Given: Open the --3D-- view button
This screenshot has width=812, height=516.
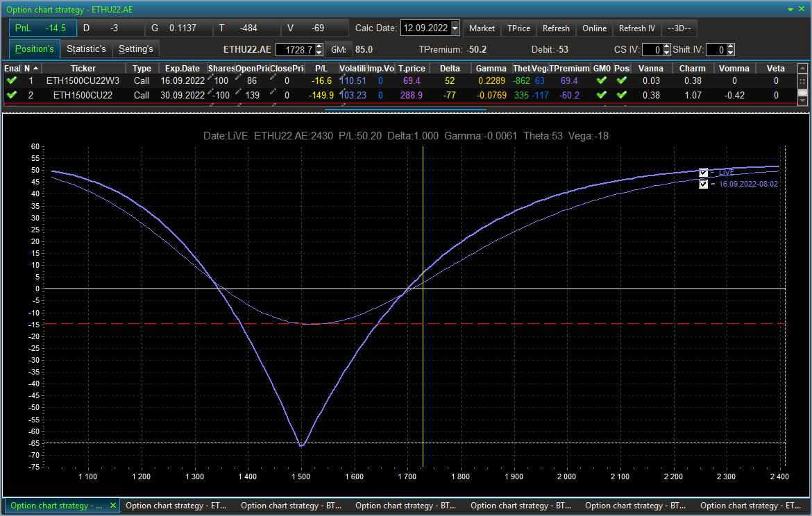Looking at the screenshot, I should coord(679,28).
